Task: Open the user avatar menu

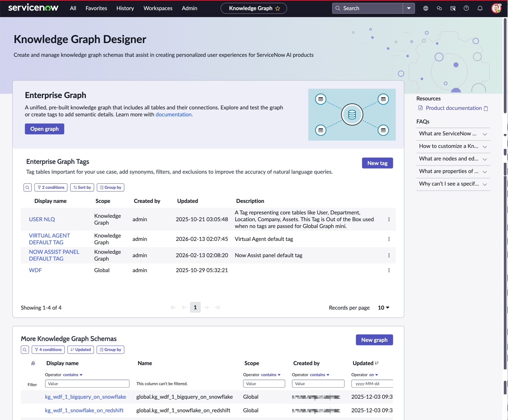Action: click(x=496, y=8)
